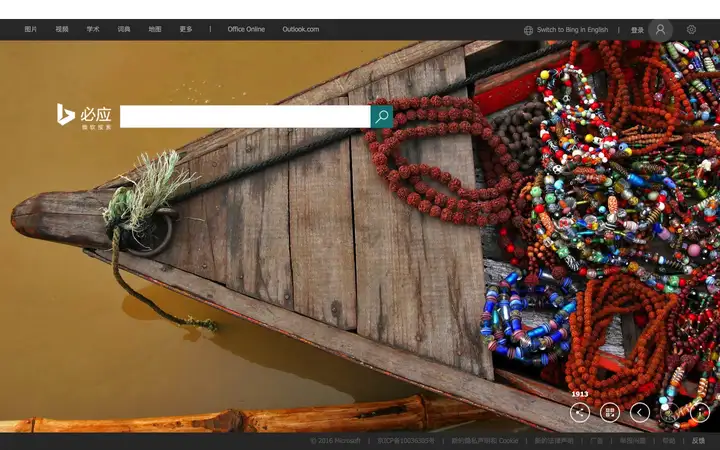720x450 pixels.
Task: Go to the previous background image
Action: tap(640, 412)
